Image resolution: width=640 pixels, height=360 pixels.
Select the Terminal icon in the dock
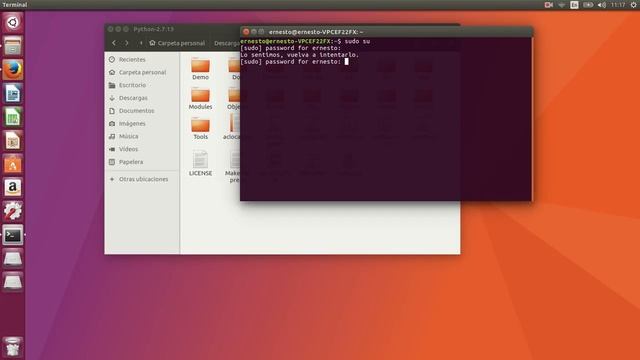click(13, 235)
